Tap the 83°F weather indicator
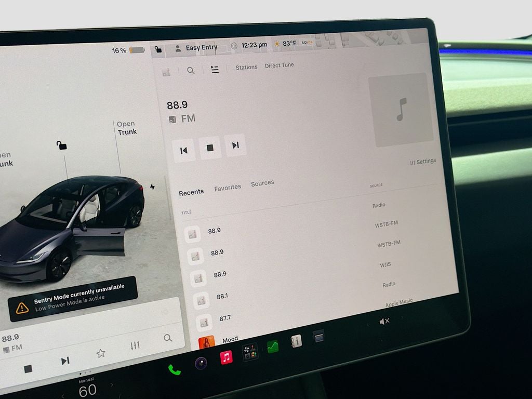Viewport: 532px width, 399px height. 285,44
